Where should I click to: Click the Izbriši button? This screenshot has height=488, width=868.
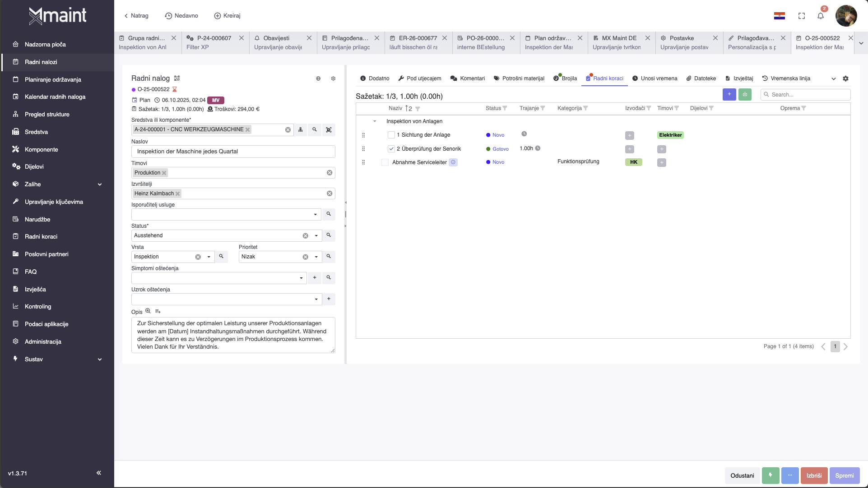click(814, 475)
